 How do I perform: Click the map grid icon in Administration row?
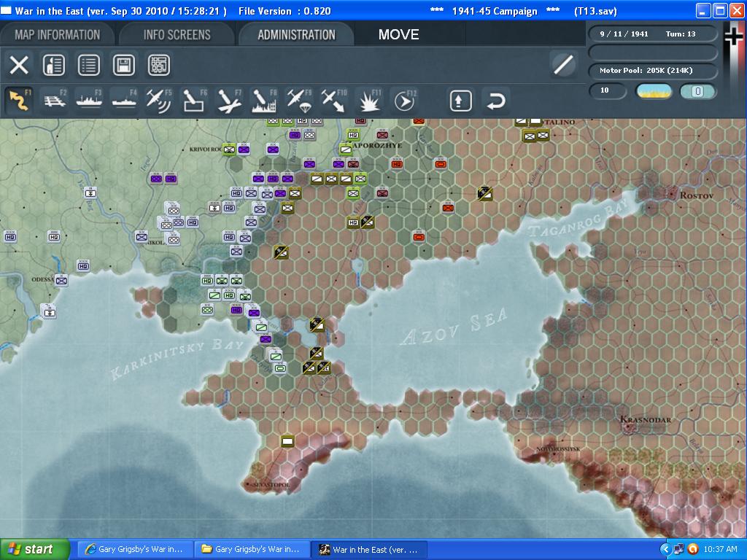[x=159, y=65]
